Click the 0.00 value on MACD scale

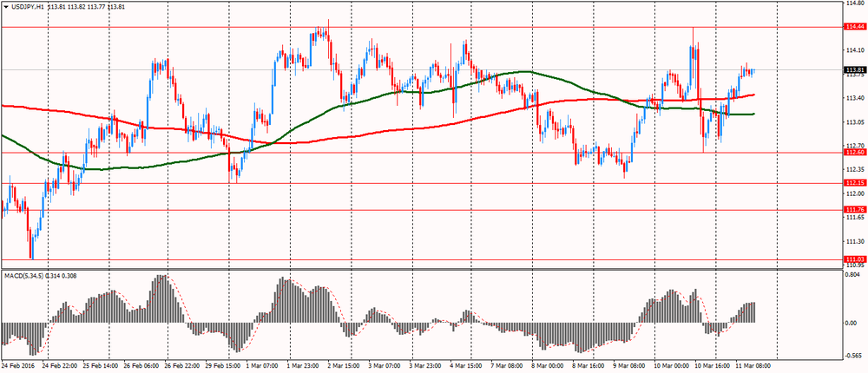click(851, 323)
